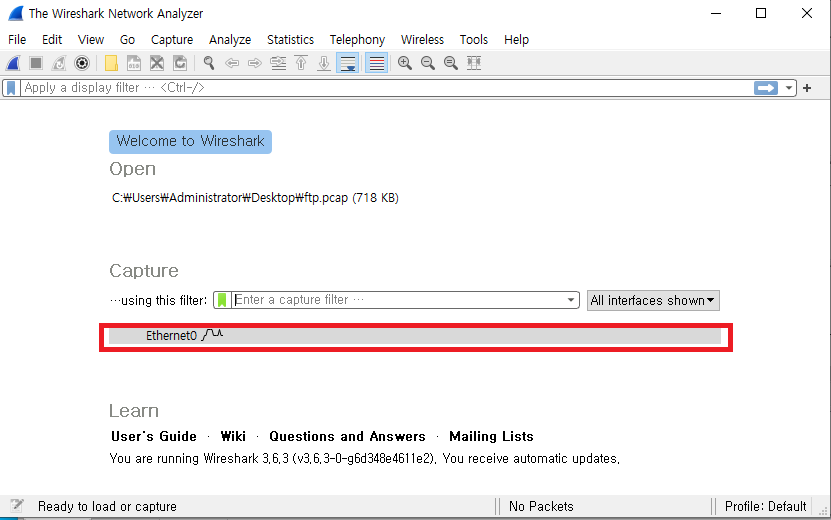This screenshot has width=831, height=520.
Task: Click the Welcome to Wireshark banner
Action: tap(190, 142)
